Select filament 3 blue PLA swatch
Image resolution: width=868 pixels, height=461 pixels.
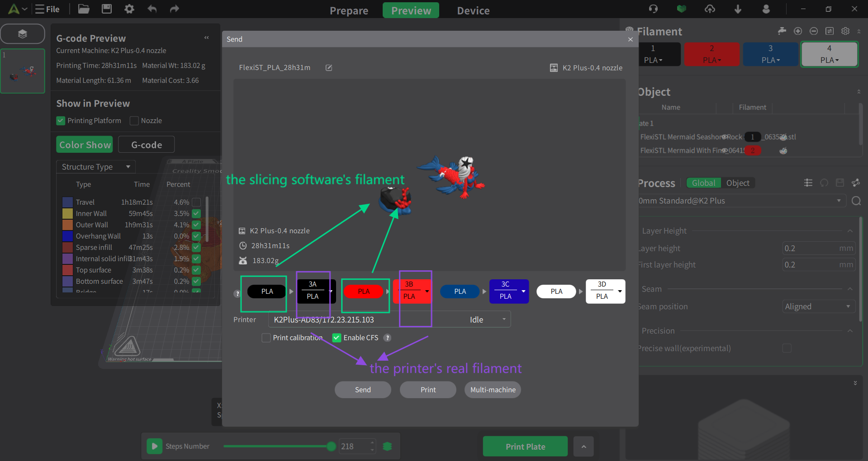pyautogui.click(x=770, y=54)
